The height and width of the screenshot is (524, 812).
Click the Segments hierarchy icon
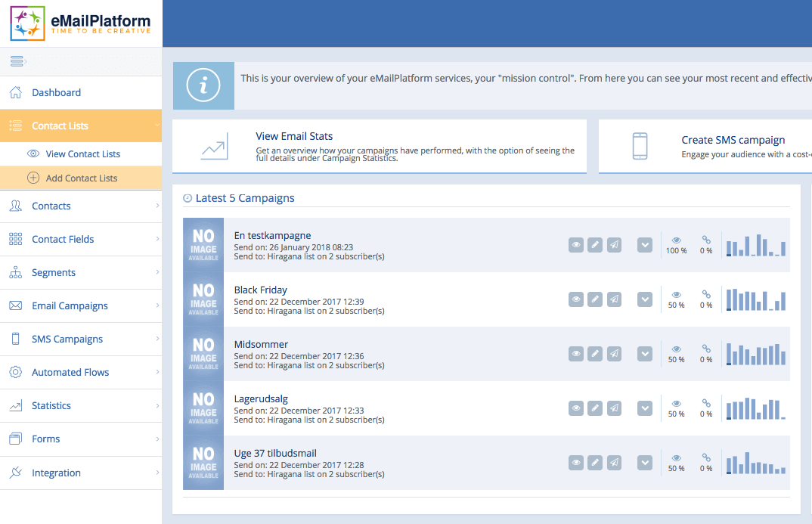(x=16, y=272)
